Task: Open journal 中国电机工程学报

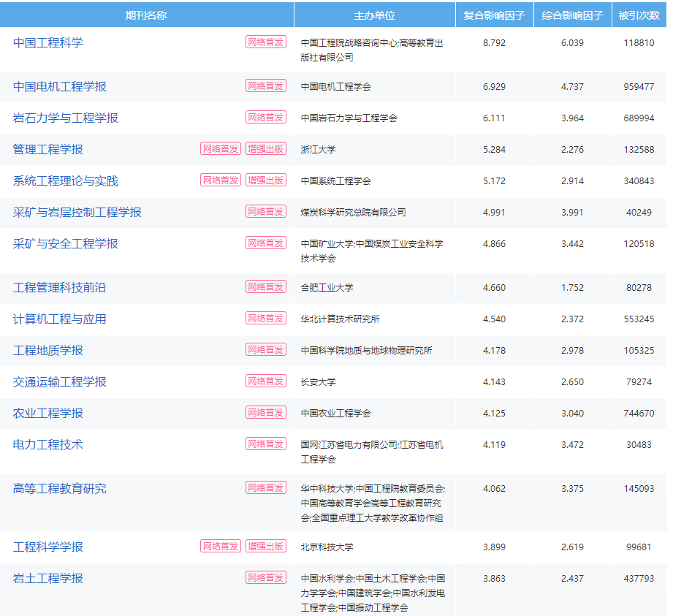Action: coord(60,87)
